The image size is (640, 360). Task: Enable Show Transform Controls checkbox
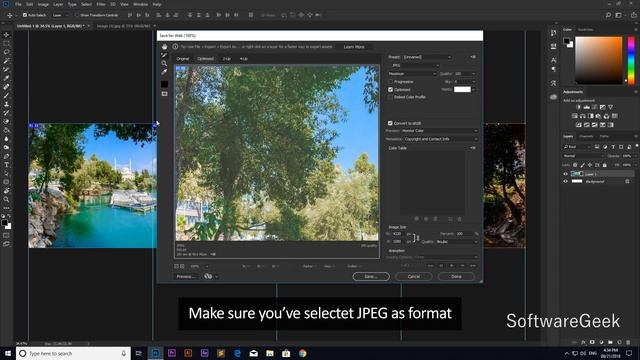pos(77,15)
